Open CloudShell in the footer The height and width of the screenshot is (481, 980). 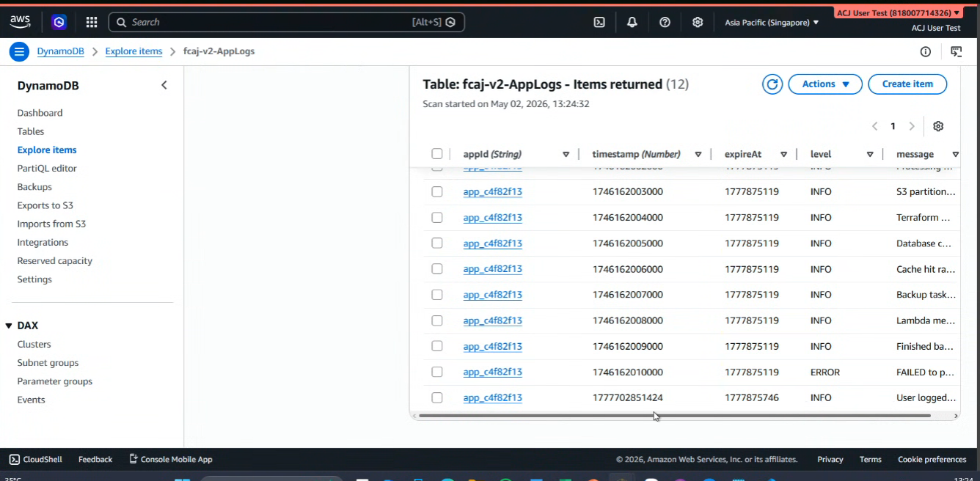[x=35, y=459]
